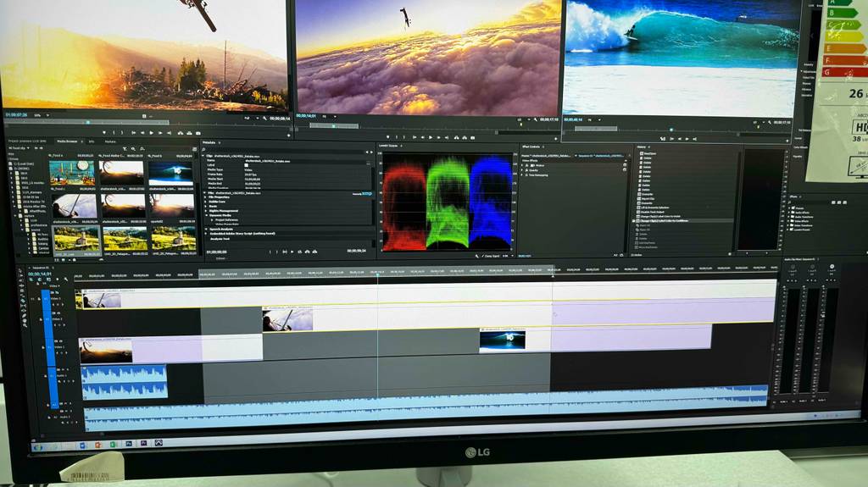Expand the Speech Analysis section in Metadata

[x=206, y=229]
